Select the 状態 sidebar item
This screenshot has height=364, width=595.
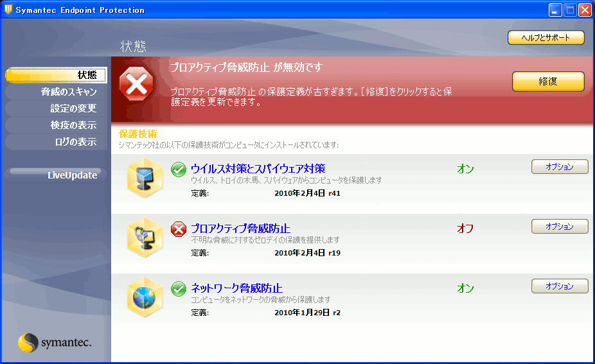[x=56, y=74]
